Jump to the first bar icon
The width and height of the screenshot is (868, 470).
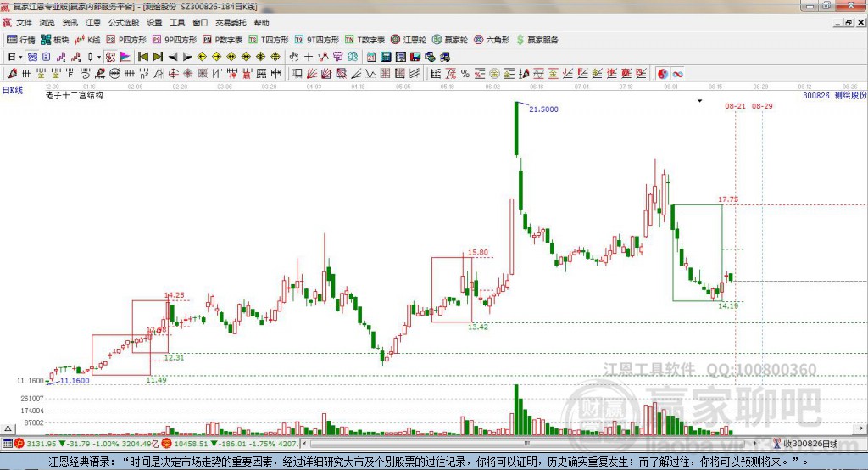pos(142,57)
